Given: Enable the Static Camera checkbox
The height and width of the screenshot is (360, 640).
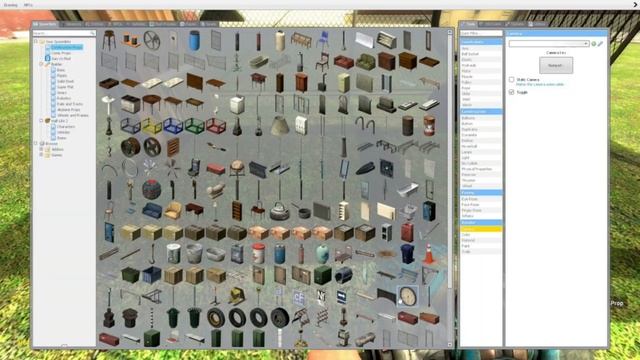Looking at the screenshot, I should (x=511, y=80).
